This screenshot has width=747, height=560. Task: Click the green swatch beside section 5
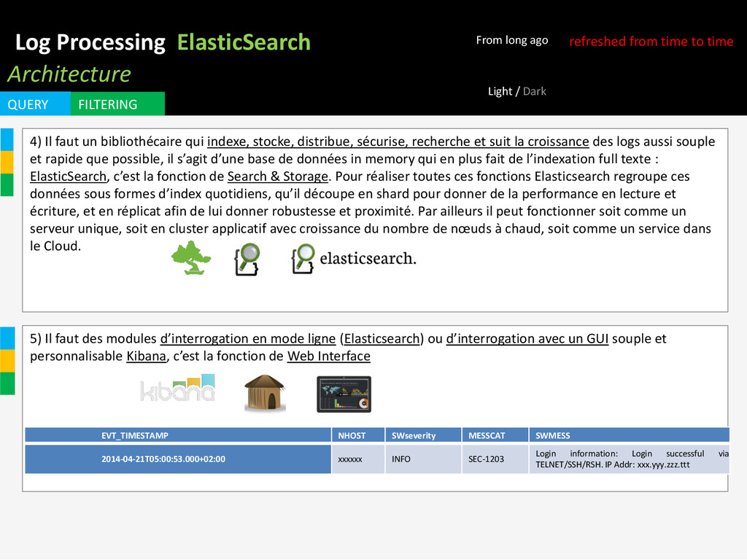point(7,384)
